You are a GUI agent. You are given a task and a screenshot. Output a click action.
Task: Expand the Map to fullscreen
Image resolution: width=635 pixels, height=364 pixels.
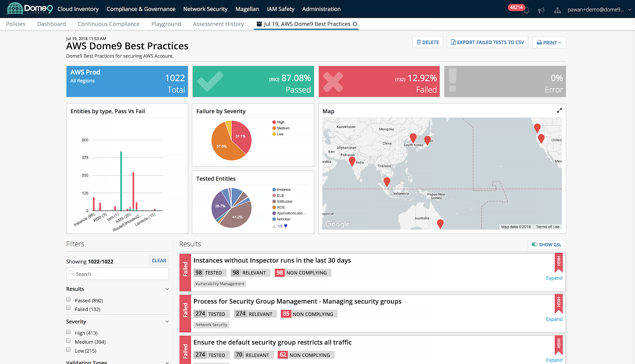click(x=559, y=111)
